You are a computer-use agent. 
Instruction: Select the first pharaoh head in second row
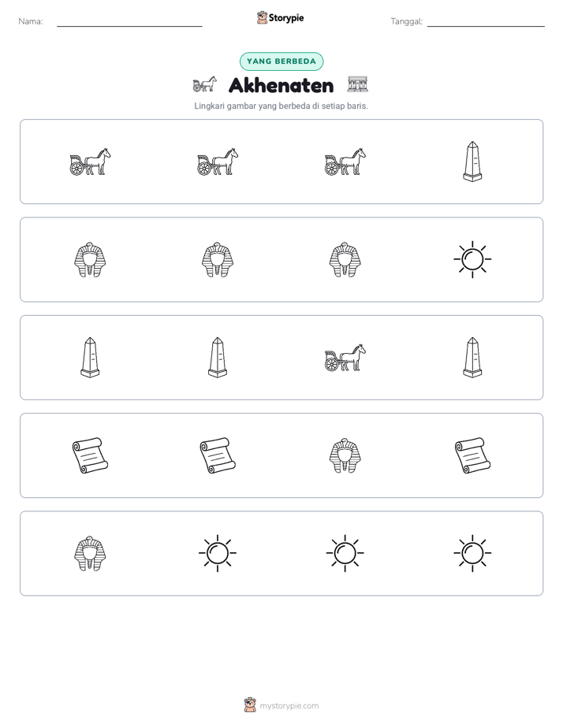click(x=90, y=259)
